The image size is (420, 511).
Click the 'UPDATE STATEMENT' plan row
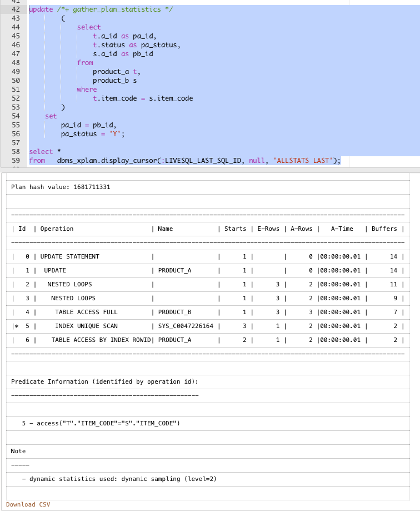coord(208,256)
